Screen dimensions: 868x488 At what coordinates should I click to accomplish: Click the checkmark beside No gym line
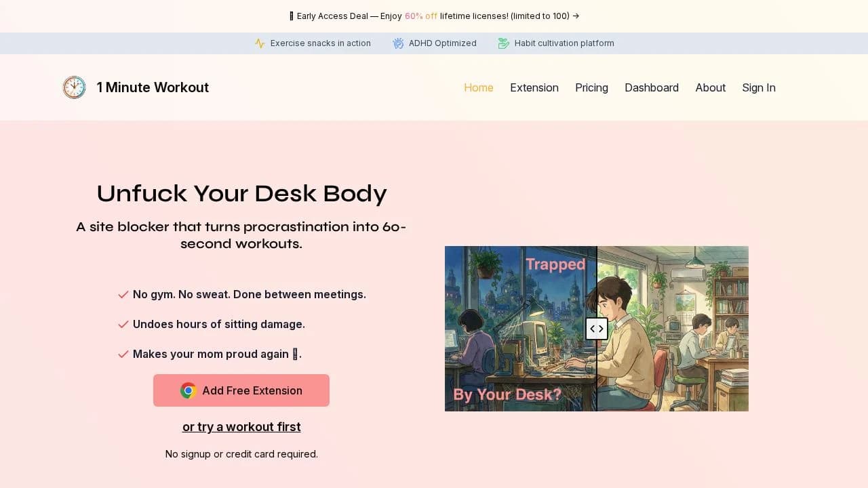point(123,294)
